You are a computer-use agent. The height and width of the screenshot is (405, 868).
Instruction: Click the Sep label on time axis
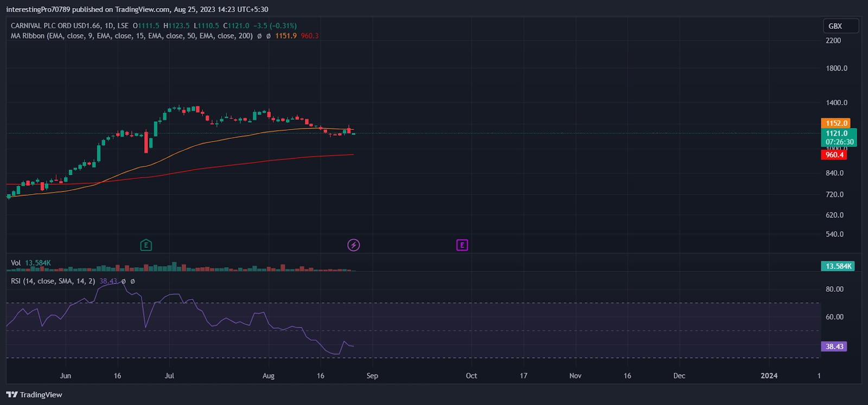click(x=372, y=376)
